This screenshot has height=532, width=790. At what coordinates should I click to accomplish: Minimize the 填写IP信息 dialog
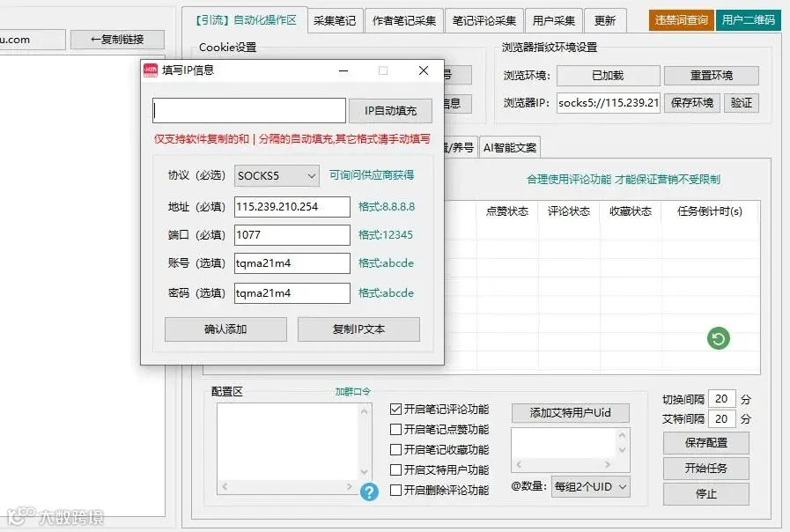point(343,71)
